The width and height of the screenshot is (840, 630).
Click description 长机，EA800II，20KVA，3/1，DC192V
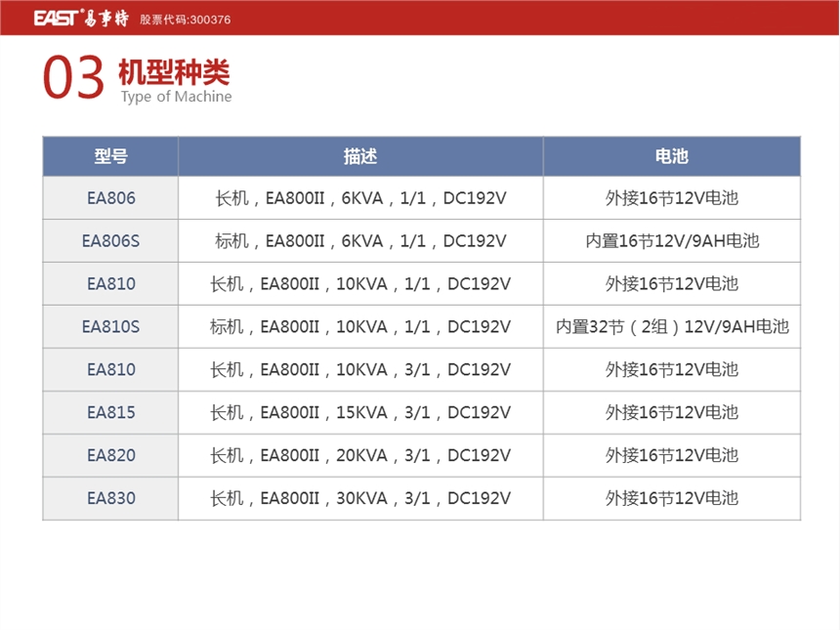click(x=360, y=455)
